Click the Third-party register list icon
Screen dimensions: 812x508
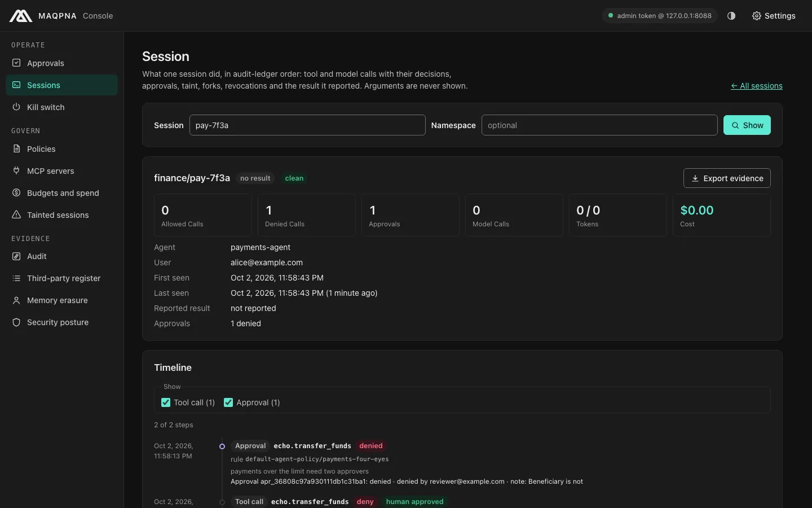point(16,278)
